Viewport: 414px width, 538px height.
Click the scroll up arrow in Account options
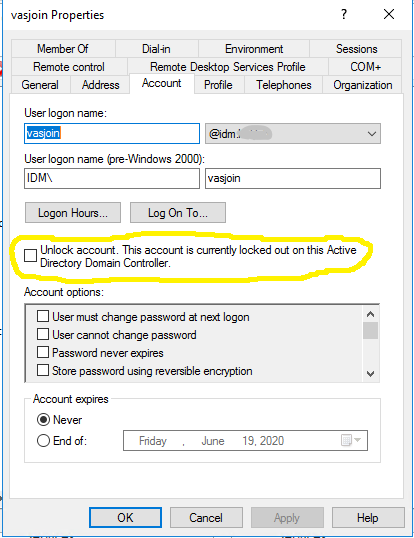click(370, 314)
